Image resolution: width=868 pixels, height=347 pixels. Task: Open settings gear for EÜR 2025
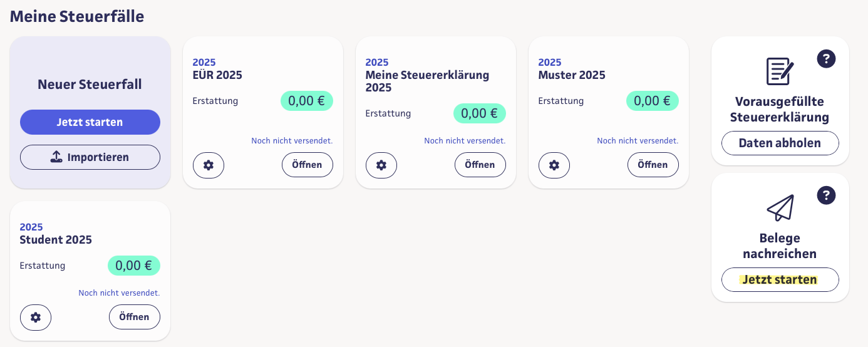pyautogui.click(x=209, y=165)
